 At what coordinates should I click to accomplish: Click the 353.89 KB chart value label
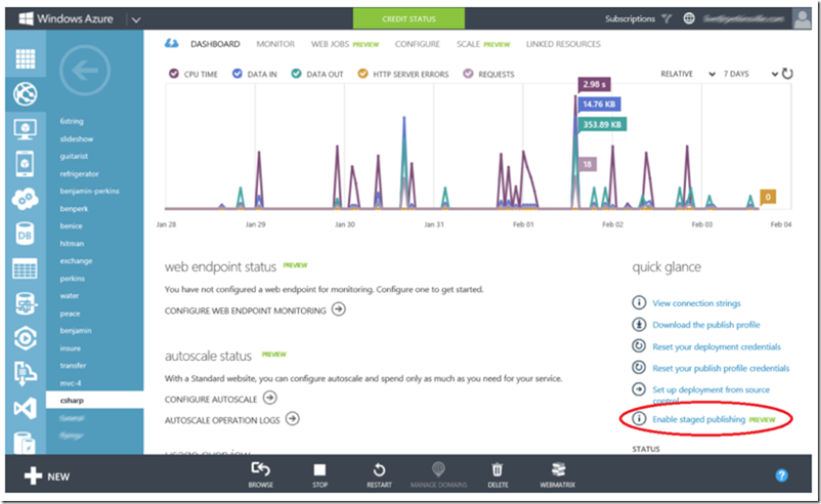tap(602, 124)
